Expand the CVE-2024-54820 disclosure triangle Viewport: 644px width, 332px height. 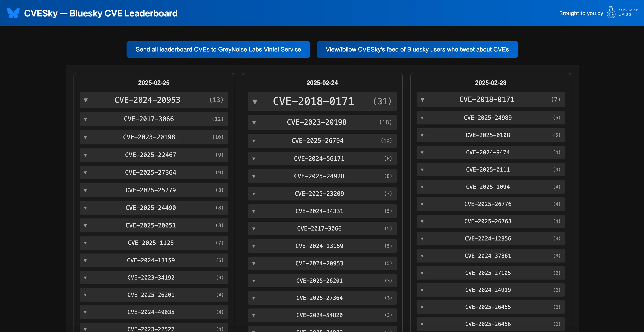tap(254, 316)
